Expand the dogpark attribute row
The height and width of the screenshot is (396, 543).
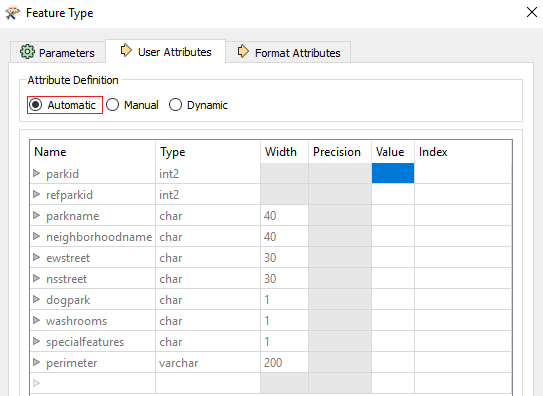[36, 299]
